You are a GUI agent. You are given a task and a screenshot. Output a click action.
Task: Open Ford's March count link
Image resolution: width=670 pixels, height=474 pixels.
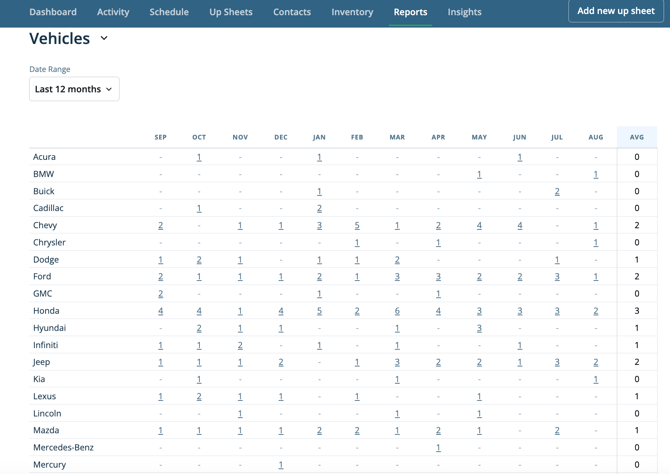point(397,277)
